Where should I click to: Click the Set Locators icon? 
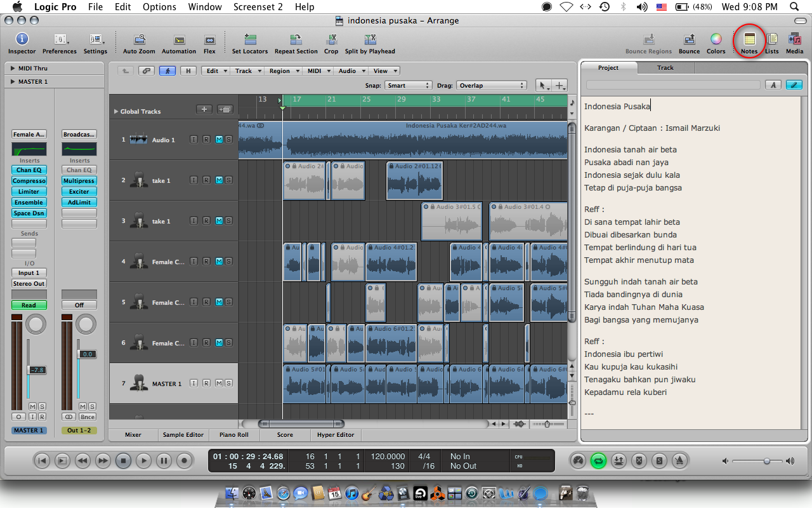point(250,39)
